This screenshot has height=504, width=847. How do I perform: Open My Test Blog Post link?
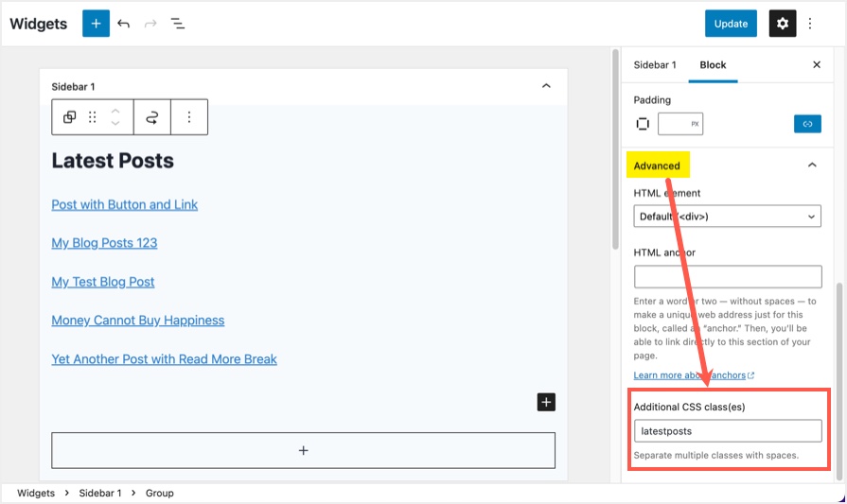coord(102,282)
